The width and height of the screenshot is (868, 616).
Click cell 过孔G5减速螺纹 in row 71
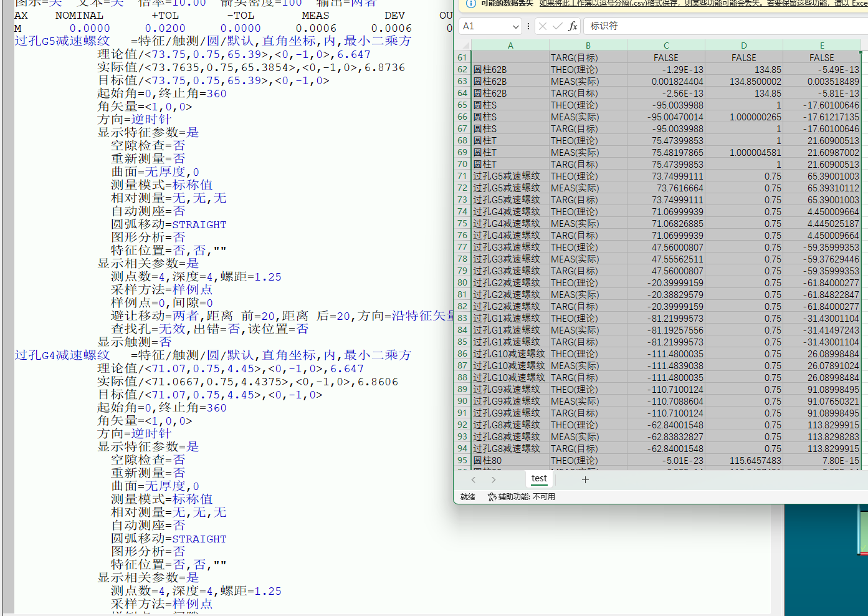pyautogui.click(x=510, y=176)
